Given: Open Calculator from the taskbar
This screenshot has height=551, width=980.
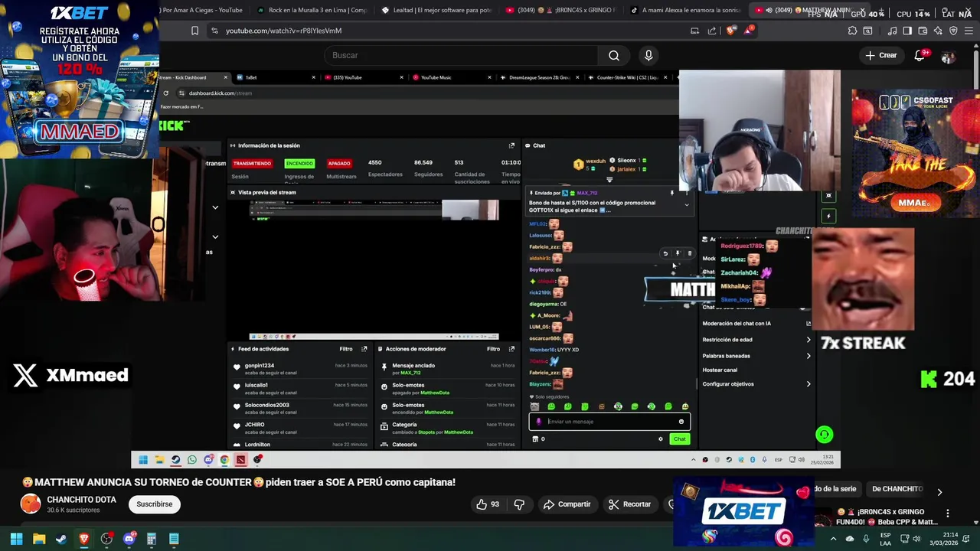Looking at the screenshot, I should (x=152, y=540).
